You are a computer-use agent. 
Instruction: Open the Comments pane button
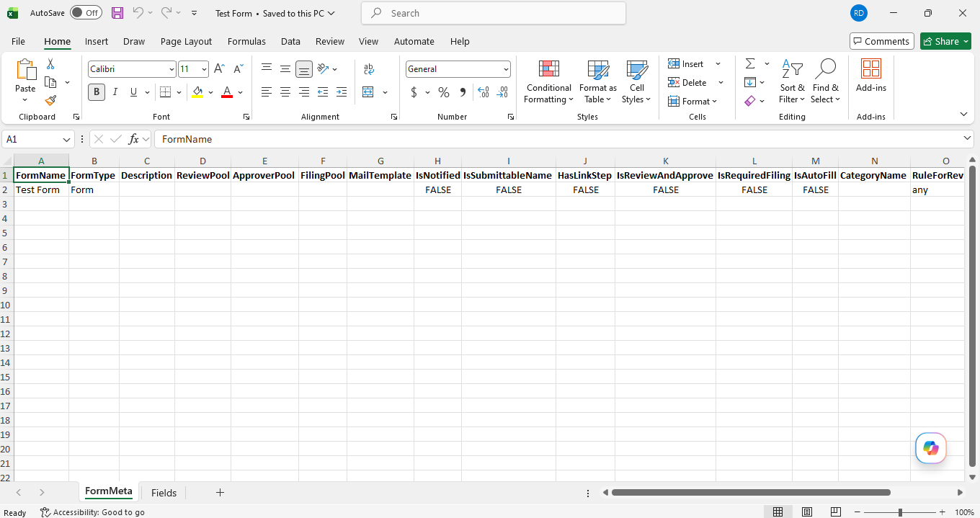tap(882, 41)
